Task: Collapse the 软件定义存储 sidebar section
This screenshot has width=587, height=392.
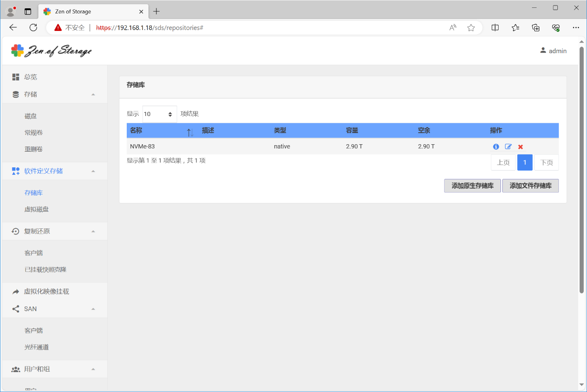Action: 93,171
